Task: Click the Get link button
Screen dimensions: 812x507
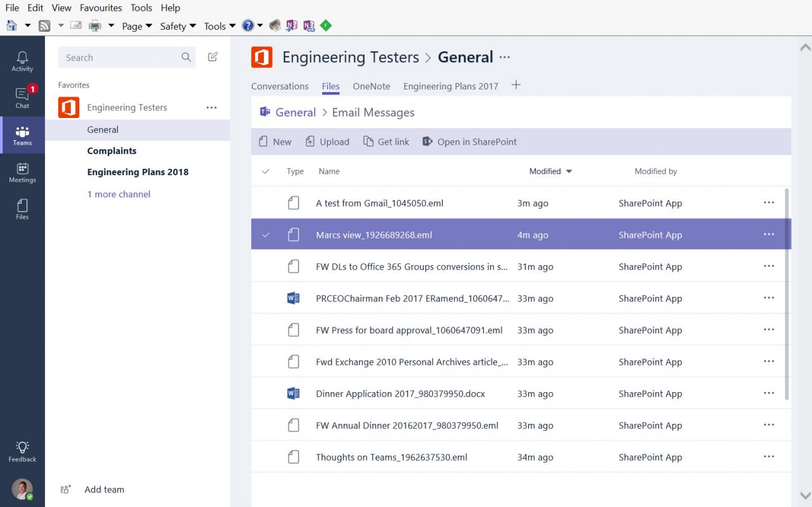Action: (x=386, y=142)
